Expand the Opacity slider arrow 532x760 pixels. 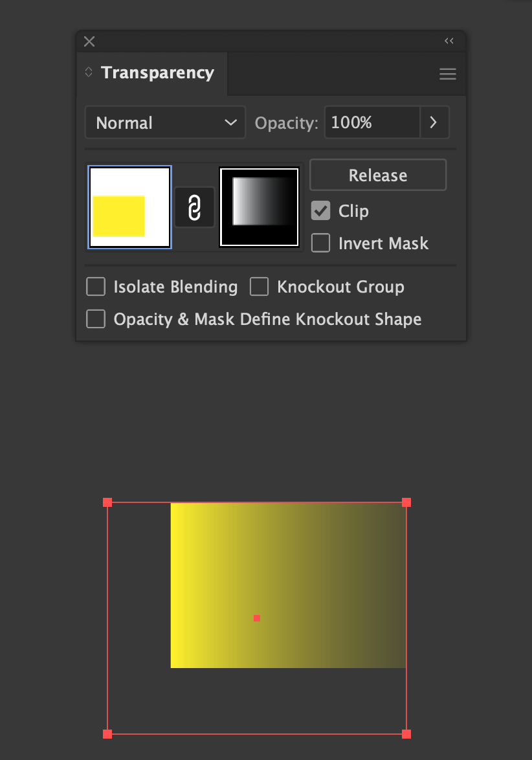coord(434,122)
